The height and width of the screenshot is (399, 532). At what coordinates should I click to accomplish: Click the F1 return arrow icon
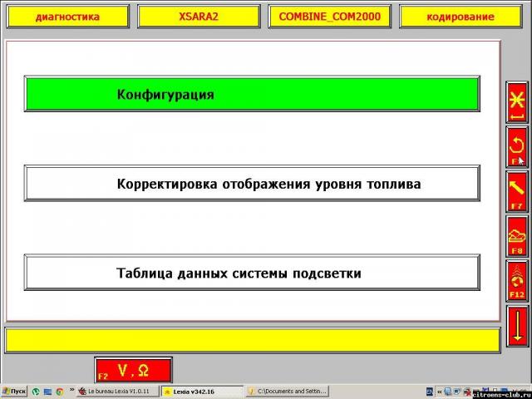[517, 147]
